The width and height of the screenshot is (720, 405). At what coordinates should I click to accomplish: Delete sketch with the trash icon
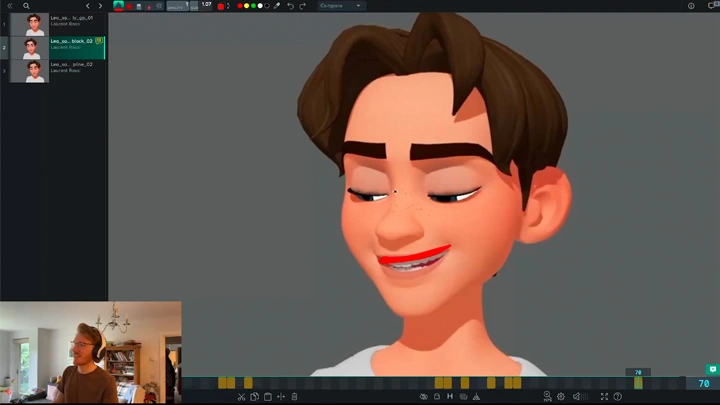(294, 397)
